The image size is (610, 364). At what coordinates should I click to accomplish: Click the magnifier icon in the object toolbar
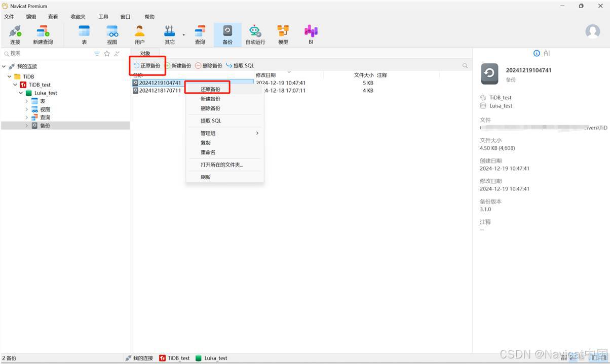(465, 66)
